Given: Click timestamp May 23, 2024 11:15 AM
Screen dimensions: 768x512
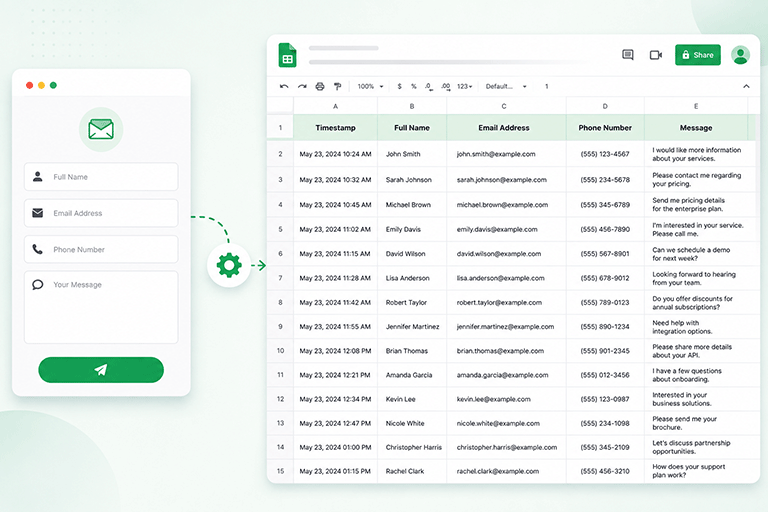Looking at the screenshot, I should 336,254.
